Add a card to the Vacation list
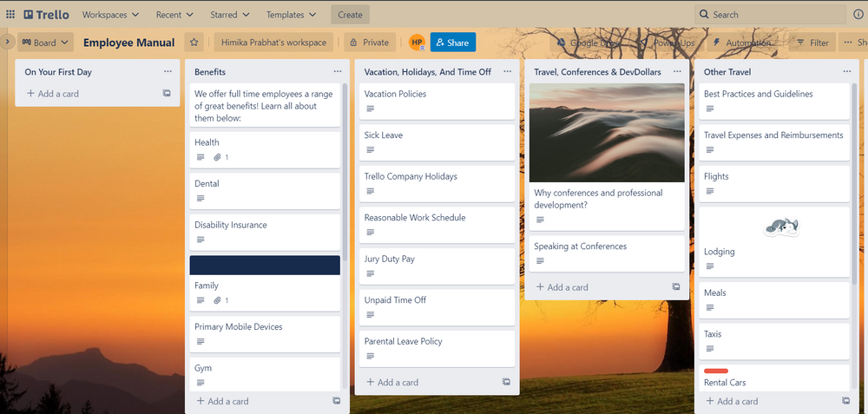868x414 pixels. pos(392,382)
